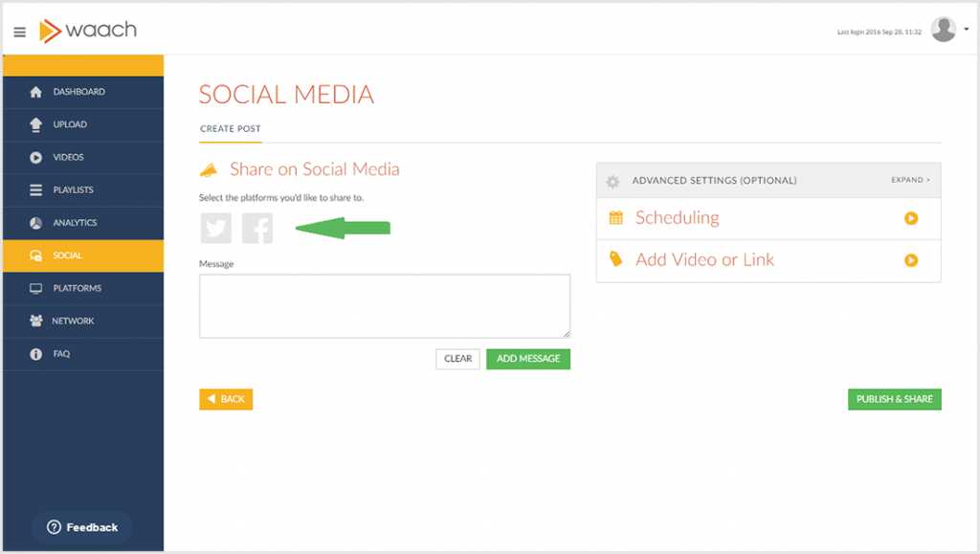Clear the message text
The height and width of the screenshot is (554, 980).
457,359
